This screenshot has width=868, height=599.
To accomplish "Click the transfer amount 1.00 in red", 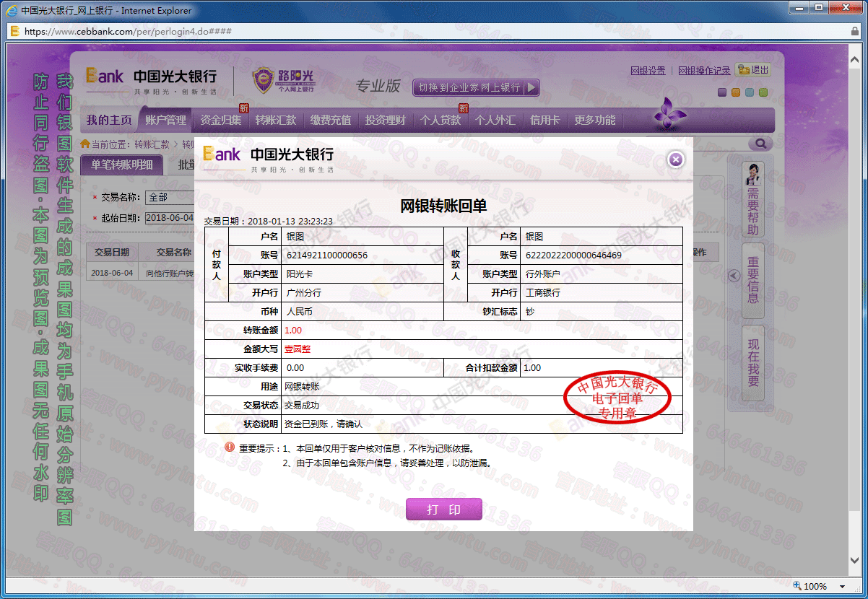I will [293, 331].
